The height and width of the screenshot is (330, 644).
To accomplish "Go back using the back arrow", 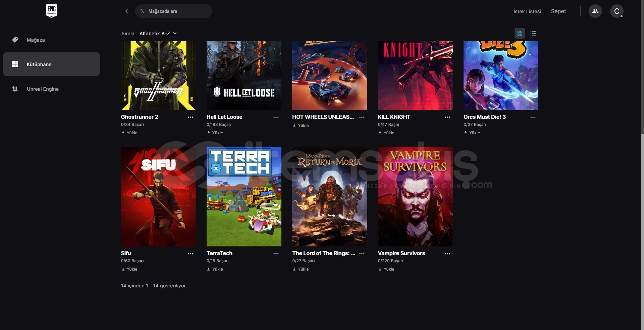I will [126, 11].
